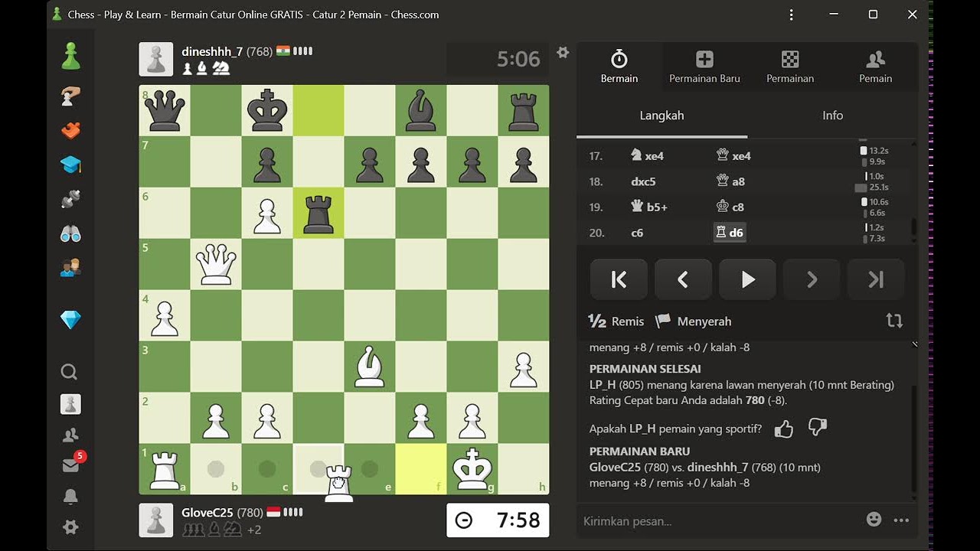Open sidebar settings gear icon
Image resolution: width=980 pixels, height=551 pixels.
tap(70, 527)
